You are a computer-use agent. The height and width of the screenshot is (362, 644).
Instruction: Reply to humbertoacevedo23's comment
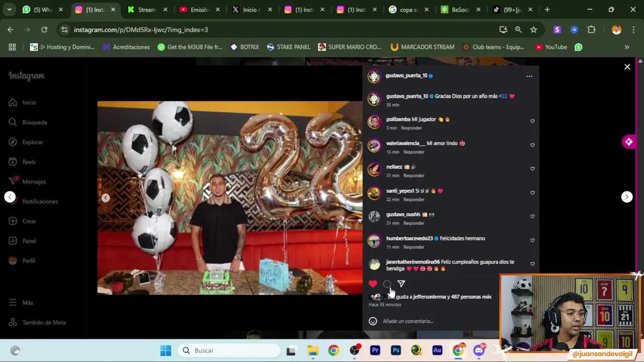[414, 247]
